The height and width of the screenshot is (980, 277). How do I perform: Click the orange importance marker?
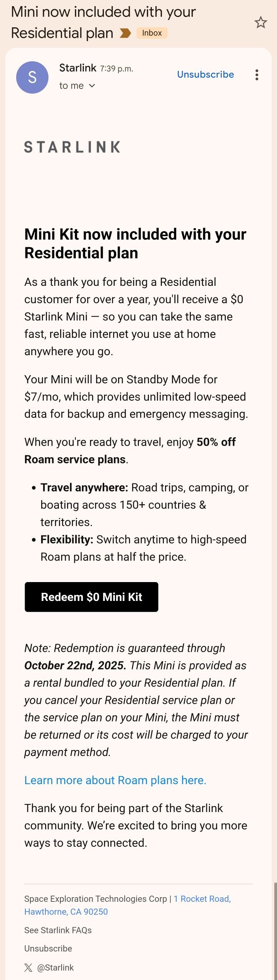click(125, 34)
